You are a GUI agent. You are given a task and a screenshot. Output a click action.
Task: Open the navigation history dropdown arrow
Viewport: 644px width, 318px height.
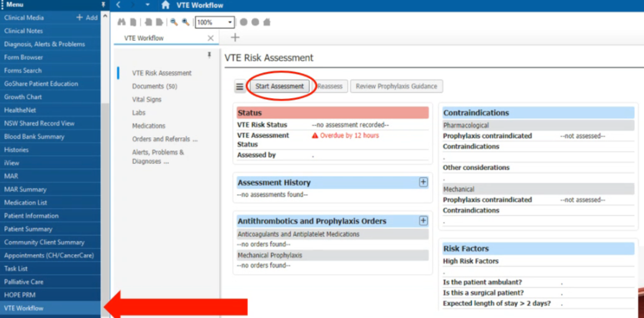coord(148,5)
